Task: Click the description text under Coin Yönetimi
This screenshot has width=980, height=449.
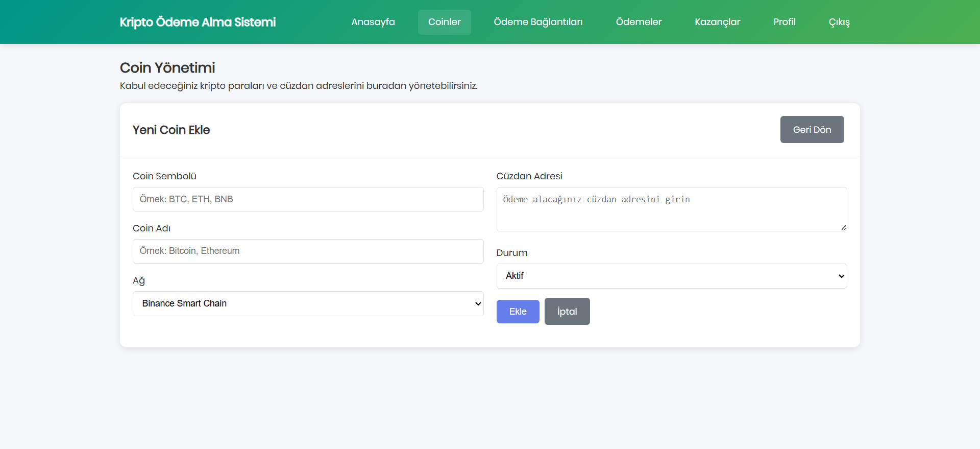Action: pos(299,86)
